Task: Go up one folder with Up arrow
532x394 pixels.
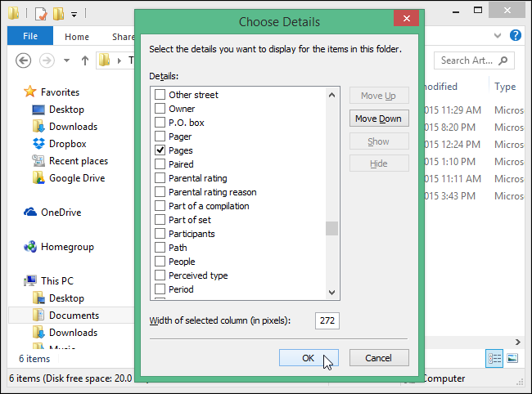Action: [x=85, y=60]
